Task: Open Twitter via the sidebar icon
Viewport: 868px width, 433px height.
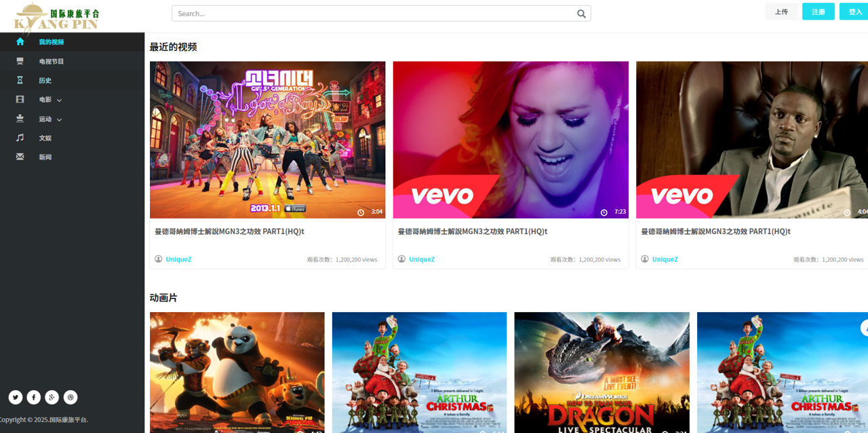Action: click(16, 397)
